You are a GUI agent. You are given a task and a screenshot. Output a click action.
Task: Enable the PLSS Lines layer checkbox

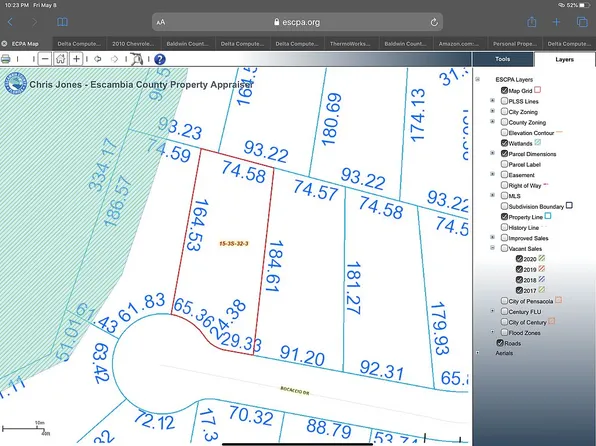point(504,101)
